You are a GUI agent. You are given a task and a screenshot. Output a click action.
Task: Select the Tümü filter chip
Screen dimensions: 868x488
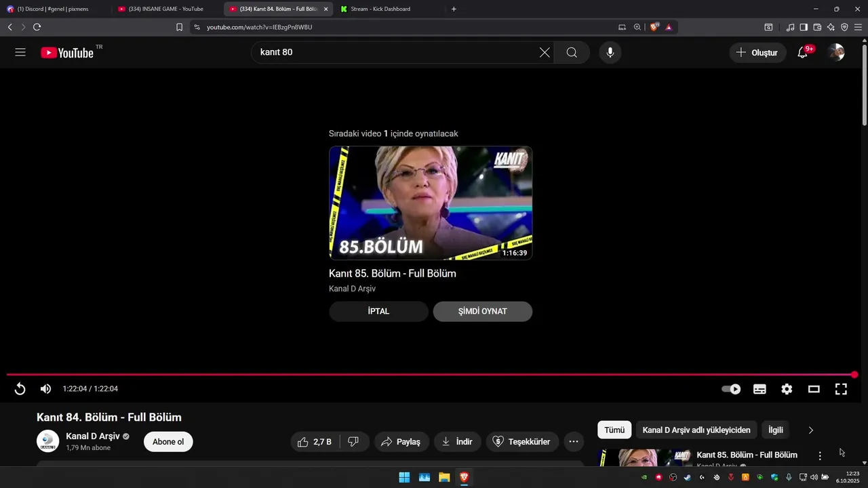tap(614, 430)
